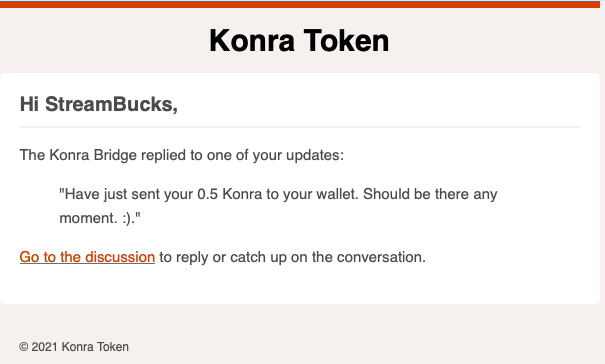The height and width of the screenshot is (364, 605).
Task: Click the word "StreamBucks" in the greeting
Action: (x=109, y=104)
